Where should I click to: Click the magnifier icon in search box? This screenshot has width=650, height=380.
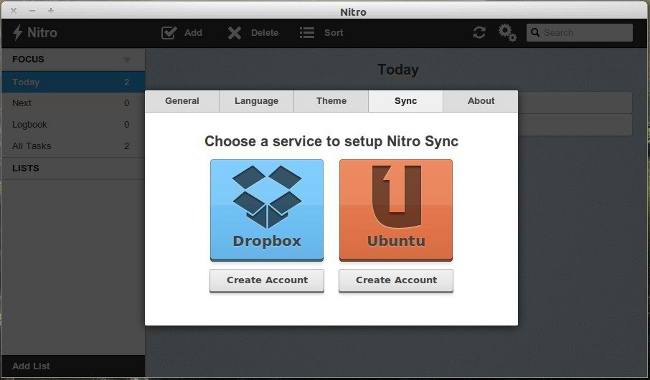click(x=535, y=32)
